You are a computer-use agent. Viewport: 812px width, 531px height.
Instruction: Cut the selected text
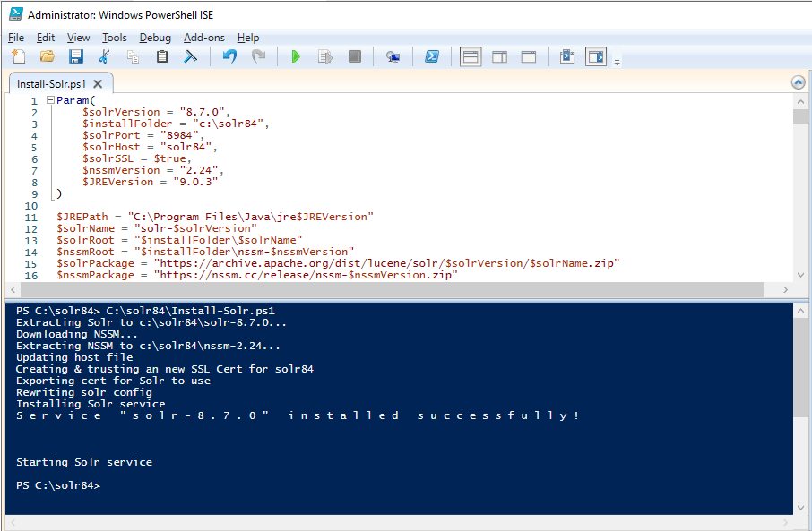tap(105, 56)
